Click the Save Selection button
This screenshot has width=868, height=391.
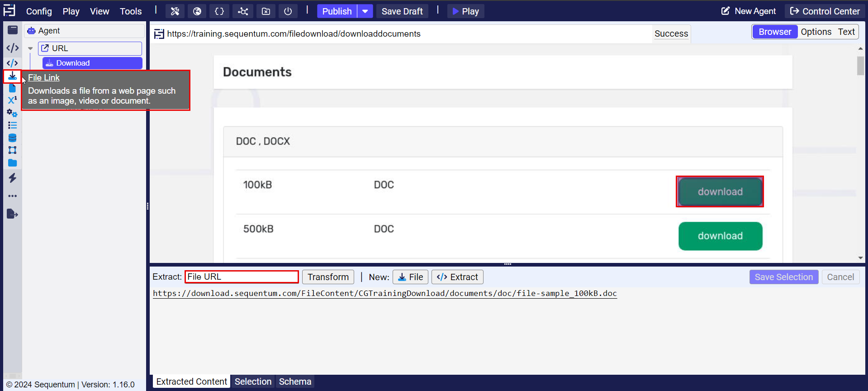[784, 277]
